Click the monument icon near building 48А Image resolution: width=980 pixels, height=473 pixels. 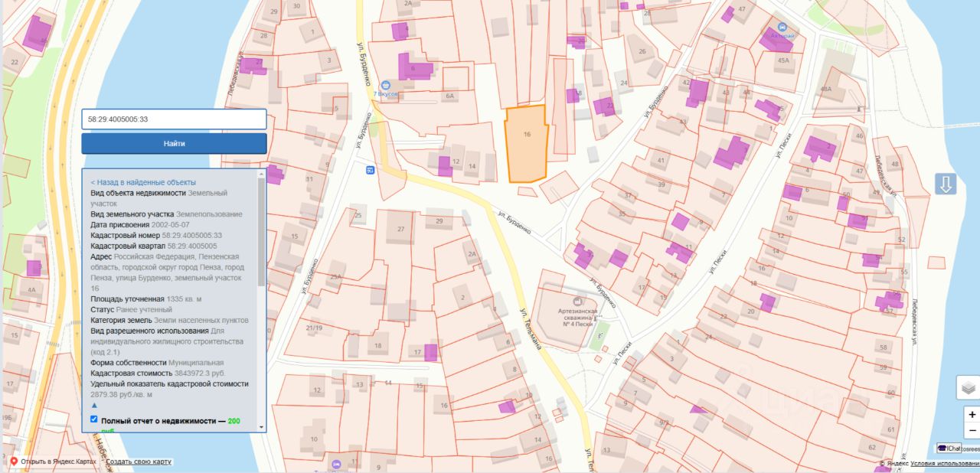(861, 108)
